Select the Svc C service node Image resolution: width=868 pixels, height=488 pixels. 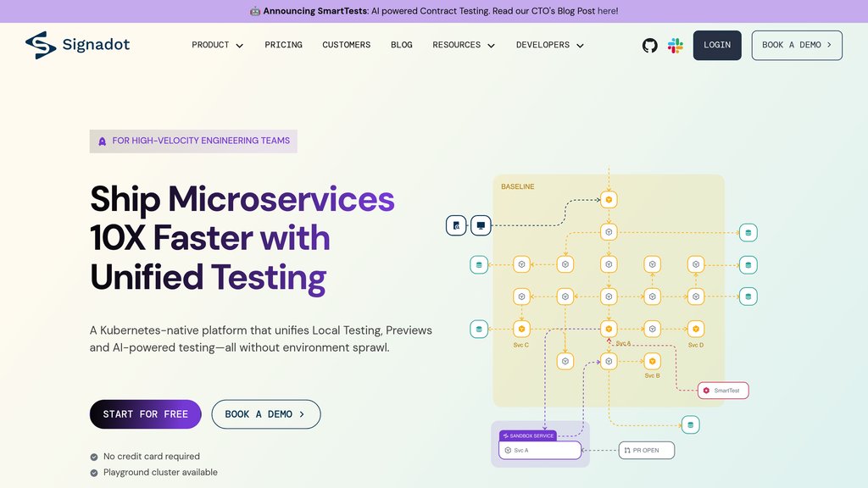pyautogui.click(x=521, y=329)
